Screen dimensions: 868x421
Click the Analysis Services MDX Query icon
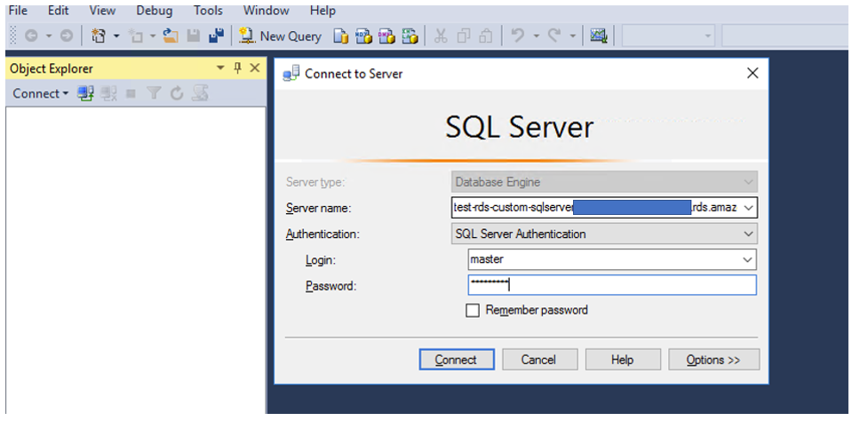coord(363,36)
